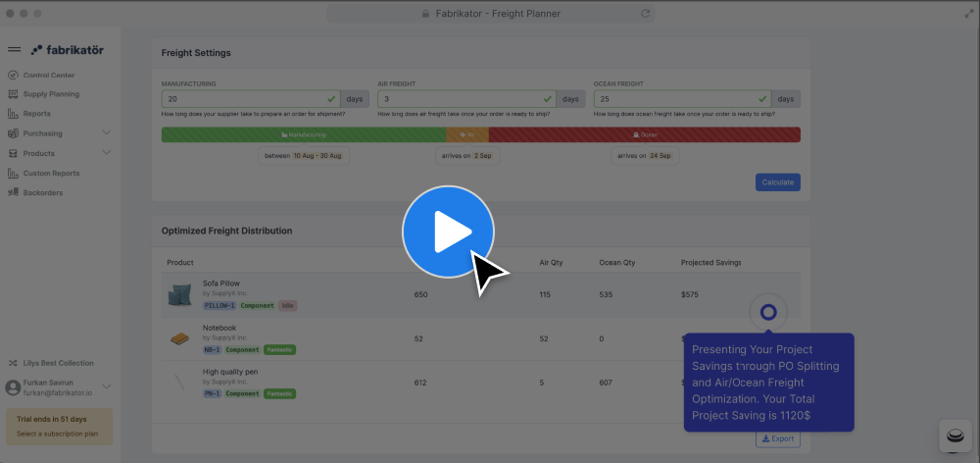Viewport: 980px width, 463px height.
Task: Click the orange Air timeline segment
Action: 467,134
